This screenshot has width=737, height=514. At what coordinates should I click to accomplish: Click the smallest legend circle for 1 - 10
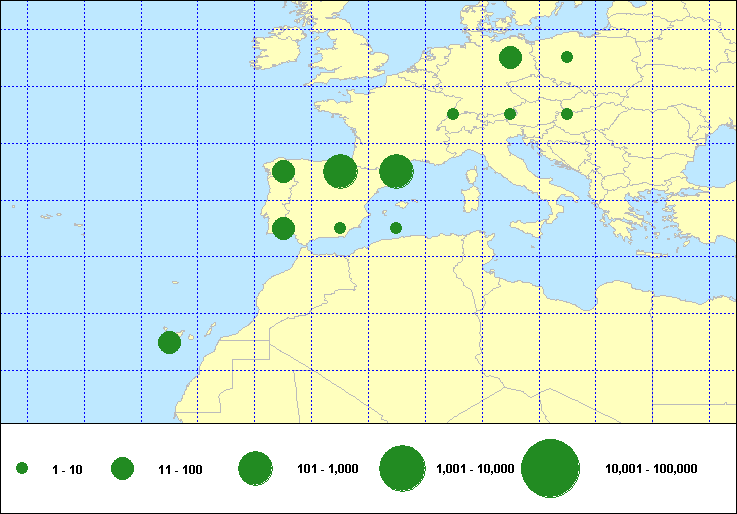(x=22, y=468)
